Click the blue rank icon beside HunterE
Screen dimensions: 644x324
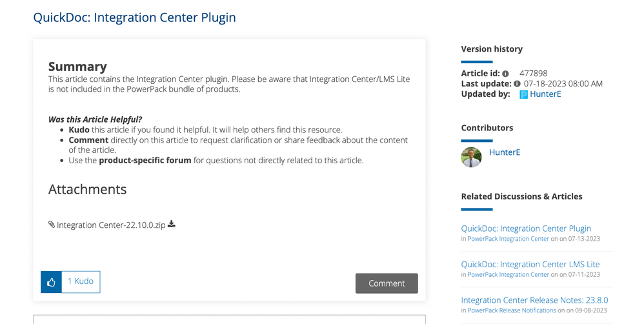tap(523, 94)
